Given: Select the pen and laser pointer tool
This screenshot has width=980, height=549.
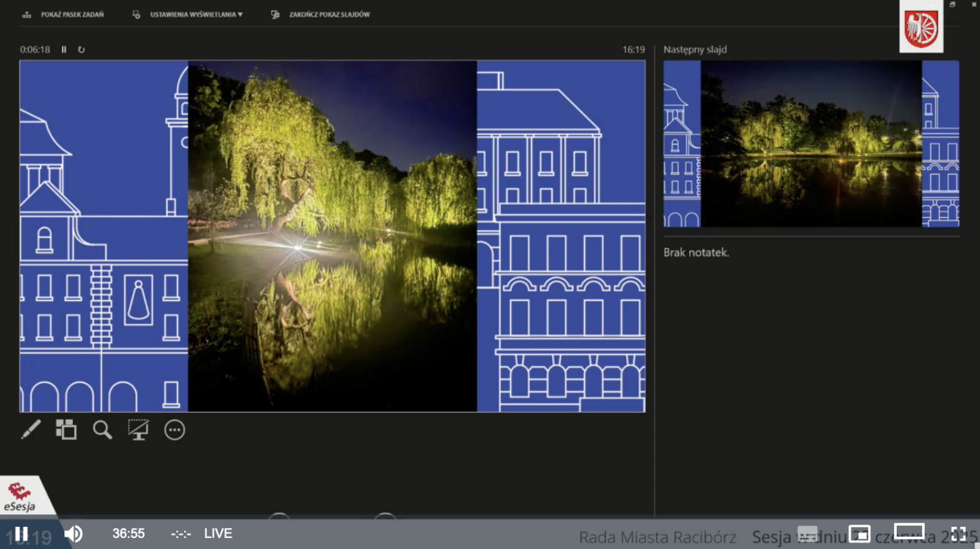Looking at the screenshot, I should pyautogui.click(x=31, y=430).
